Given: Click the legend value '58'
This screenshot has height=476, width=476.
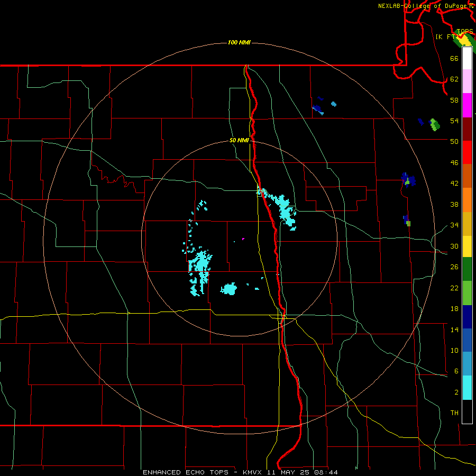Looking at the screenshot, I should click(454, 100).
